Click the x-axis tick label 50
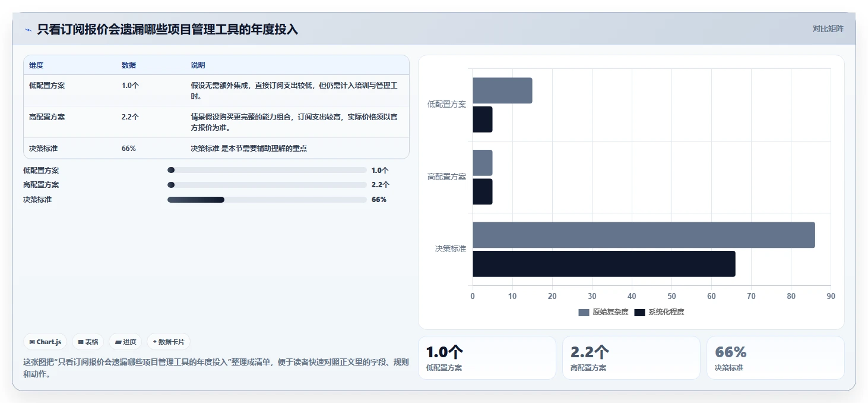The width and height of the screenshot is (868, 403). pos(671,296)
